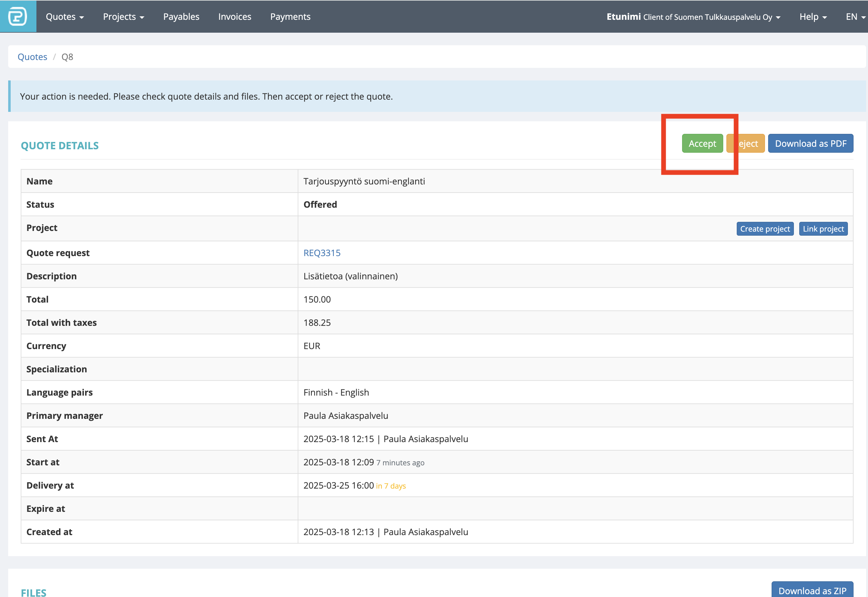
Task: Click the Start at value 2025-03-18 12:09
Action: click(339, 462)
